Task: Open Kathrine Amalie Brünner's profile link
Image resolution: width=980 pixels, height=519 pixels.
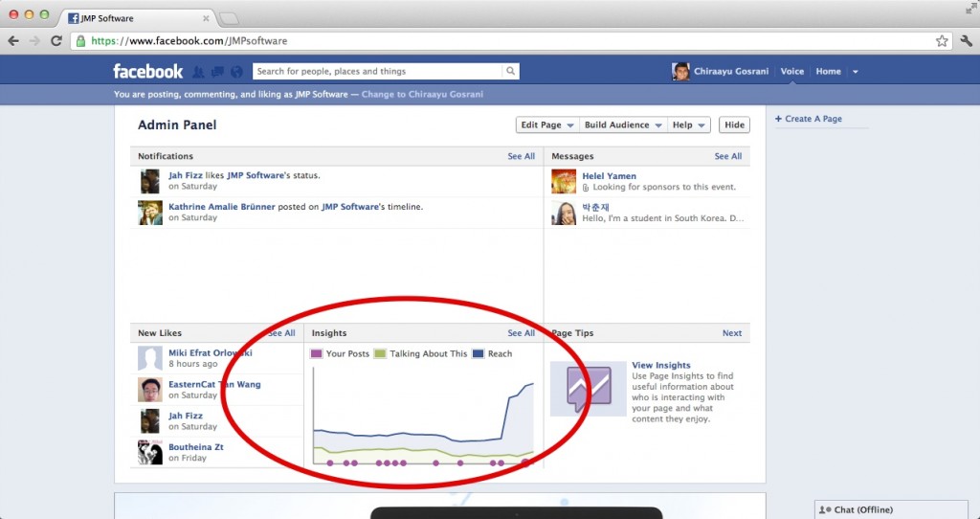Action: pyautogui.click(x=222, y=206)
